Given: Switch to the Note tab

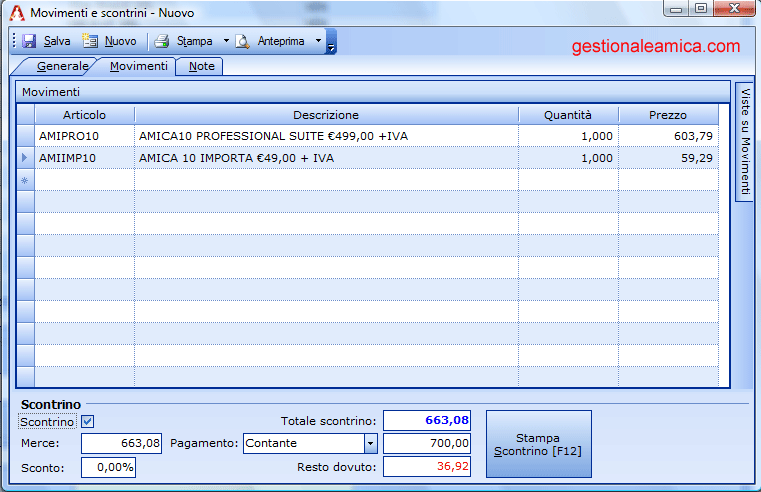Looking at the screenshot, I should 201,66.
